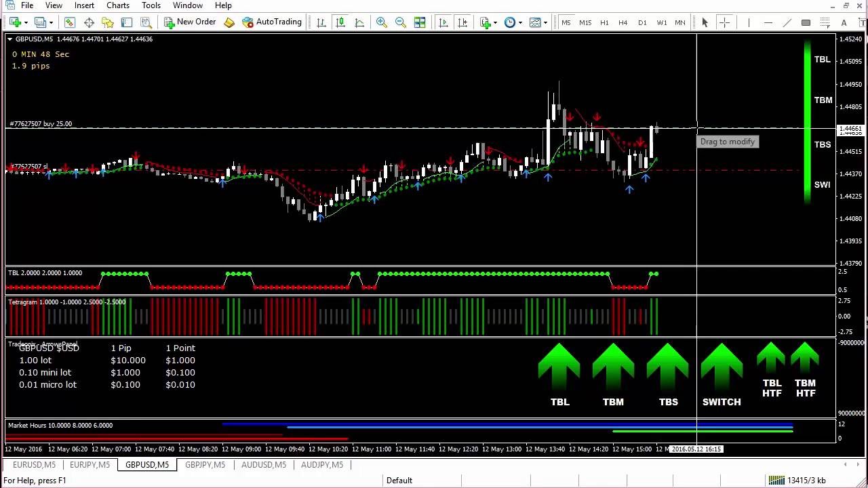Click the New Order button
This screenshot has width=868, height=488.
pyautogui.click(x=190, y=22)
